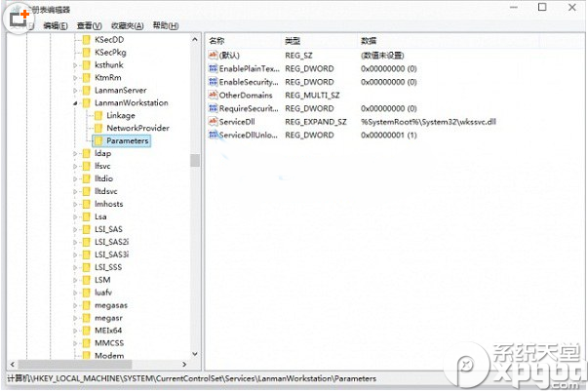Viewport: 588px width, 392px height.
Task: Expand the megasas tree node
Action: point(75,306)
